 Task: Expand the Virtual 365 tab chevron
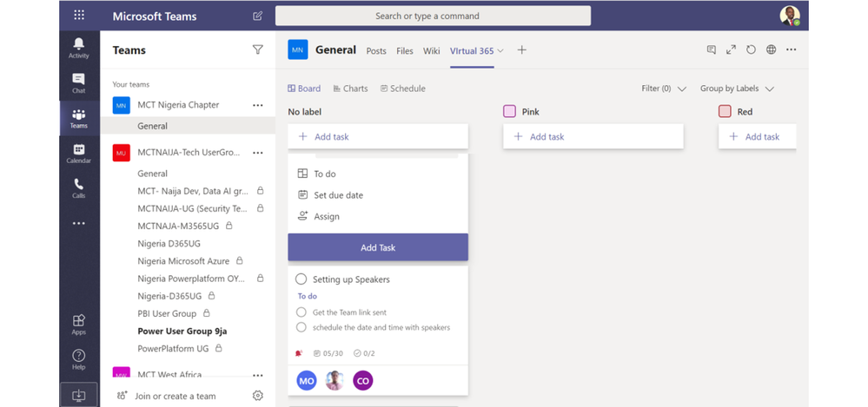point(500,50)
